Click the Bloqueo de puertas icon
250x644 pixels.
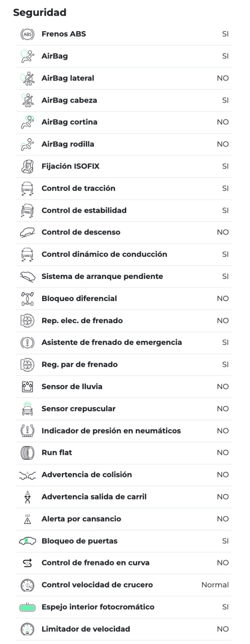coord(27,541)
